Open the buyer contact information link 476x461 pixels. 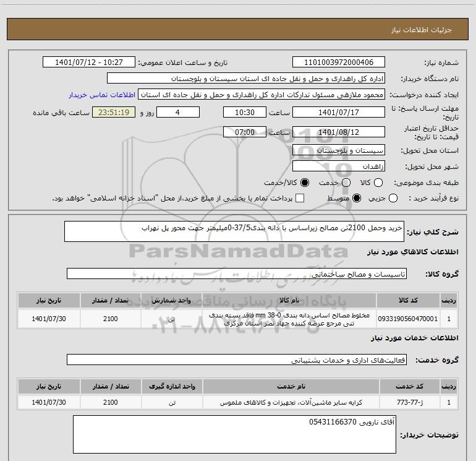102,95
